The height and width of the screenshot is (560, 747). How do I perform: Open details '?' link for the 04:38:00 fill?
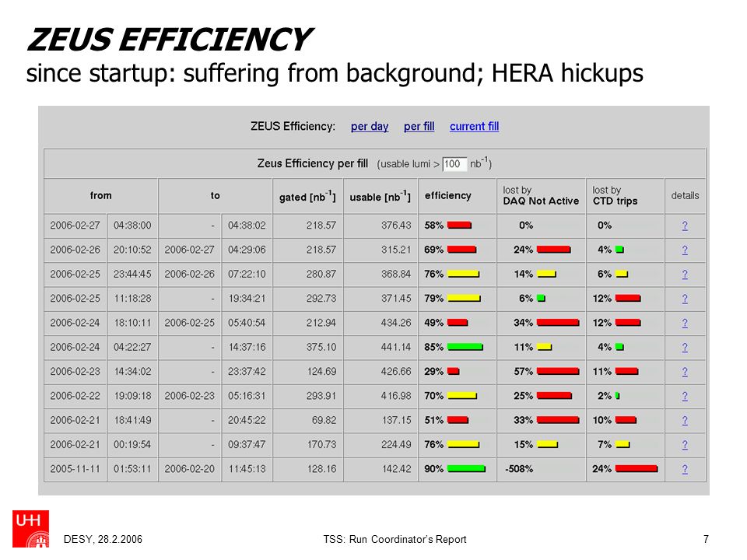685,226
